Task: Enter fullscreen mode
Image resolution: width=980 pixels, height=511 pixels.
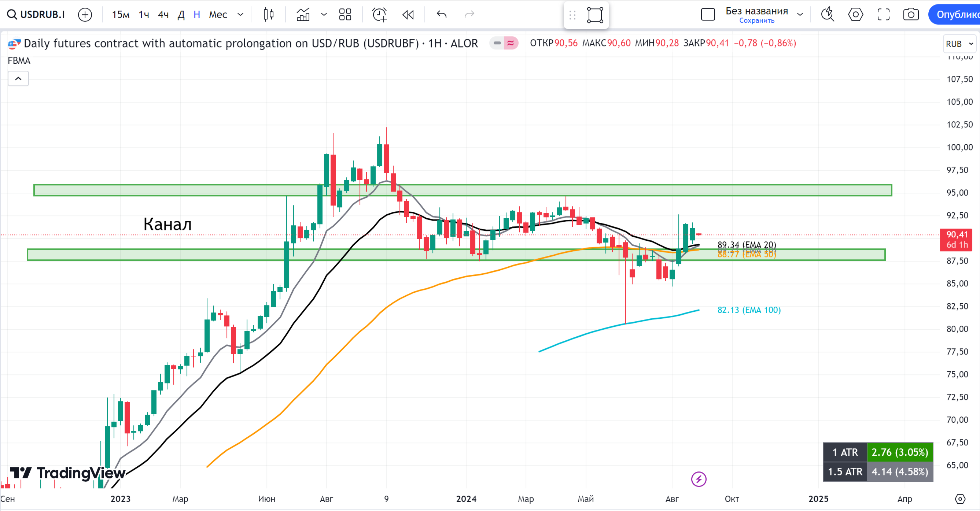Action: [x=883, y=15]
